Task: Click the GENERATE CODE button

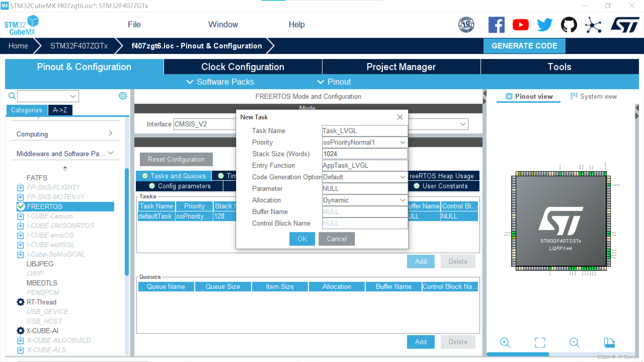Action: (524, 46)
